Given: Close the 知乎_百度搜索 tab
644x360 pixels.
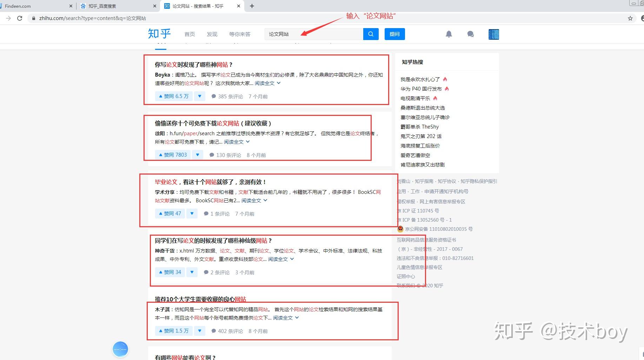Looking at the screenshot, I should pos(155,6).
